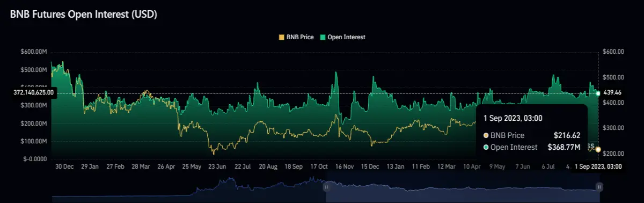
Task: Click the 30 Dec date label
Action: tap(64, 167)
